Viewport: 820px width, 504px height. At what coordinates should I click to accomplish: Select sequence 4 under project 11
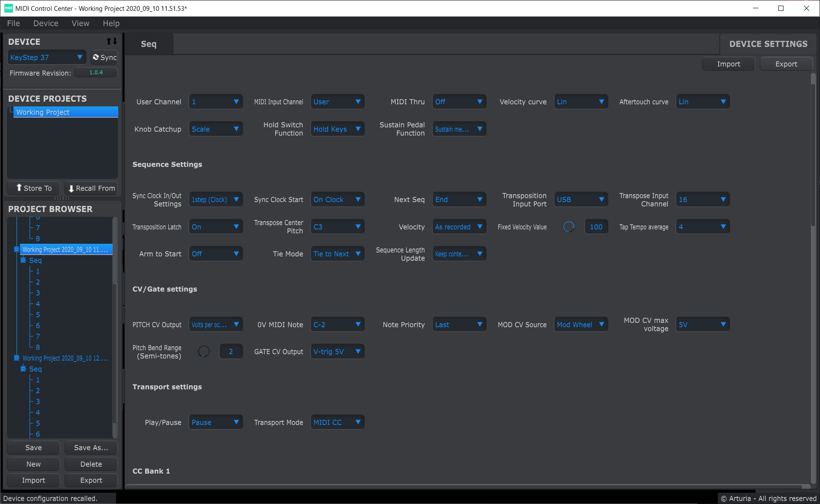pyautogui.click(x=38, y=304)
